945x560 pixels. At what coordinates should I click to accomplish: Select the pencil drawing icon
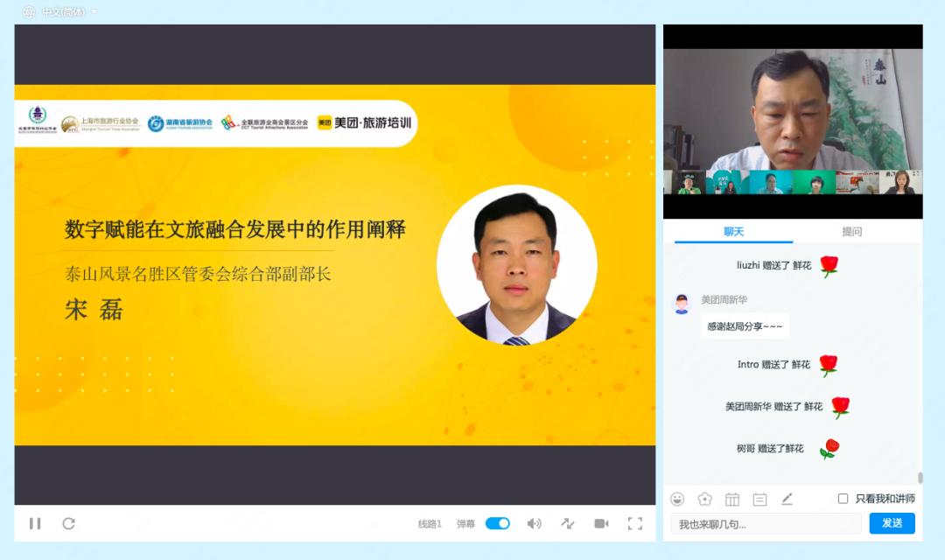click(786, 499)
